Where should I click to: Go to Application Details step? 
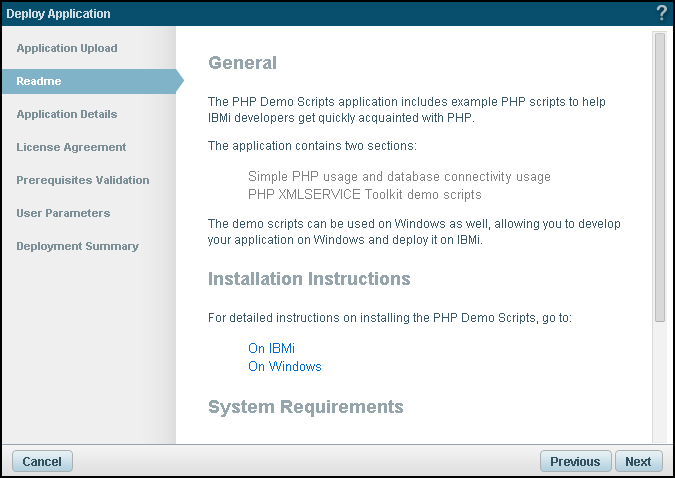[67, 114]
